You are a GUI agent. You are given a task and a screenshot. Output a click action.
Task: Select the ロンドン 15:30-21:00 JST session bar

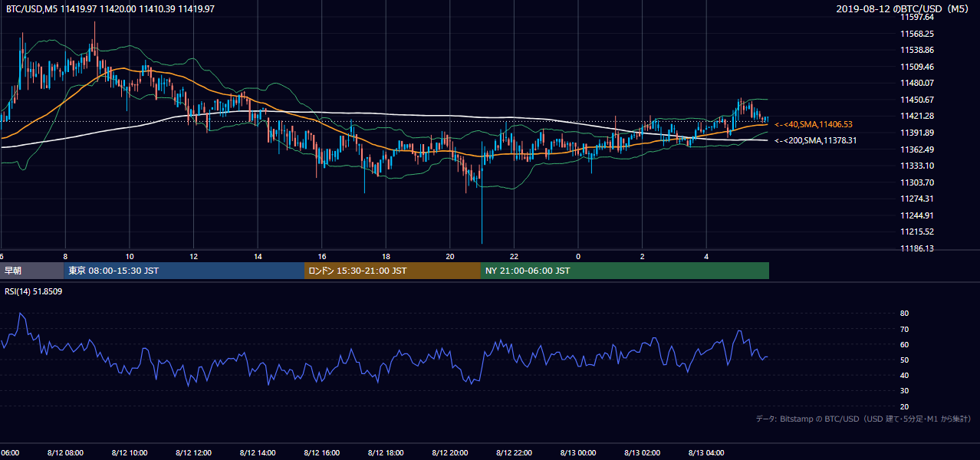393,271
